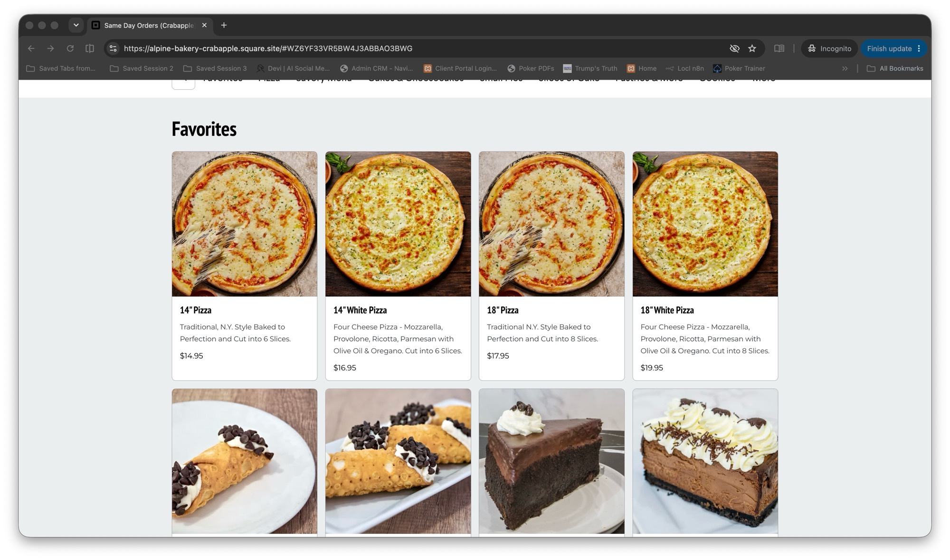Click the 14" Pizza product photo
Screen dimensions: 950x560
(x=245, y=224)
